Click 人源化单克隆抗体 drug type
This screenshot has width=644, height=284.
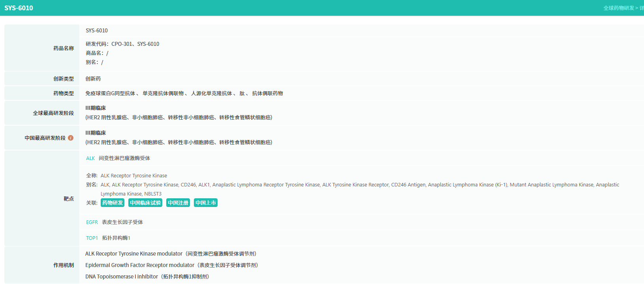click(x=212, y=93)
